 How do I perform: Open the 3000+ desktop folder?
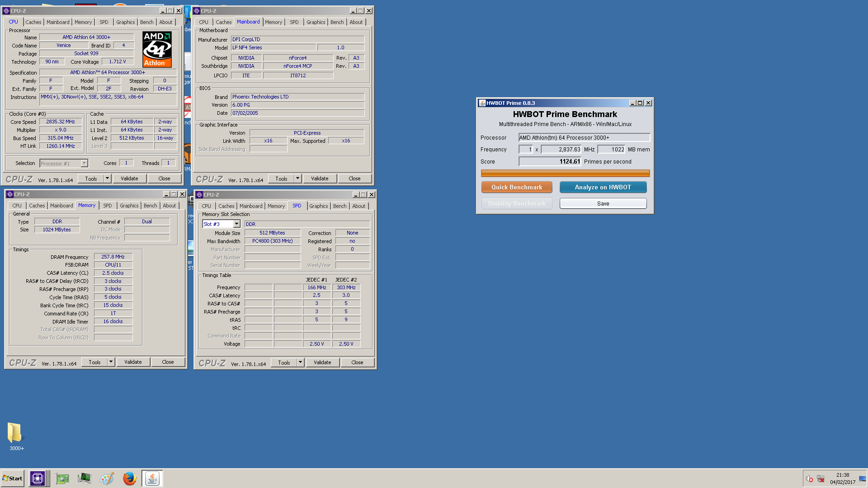pyautogui.click(x=16, y=436)
